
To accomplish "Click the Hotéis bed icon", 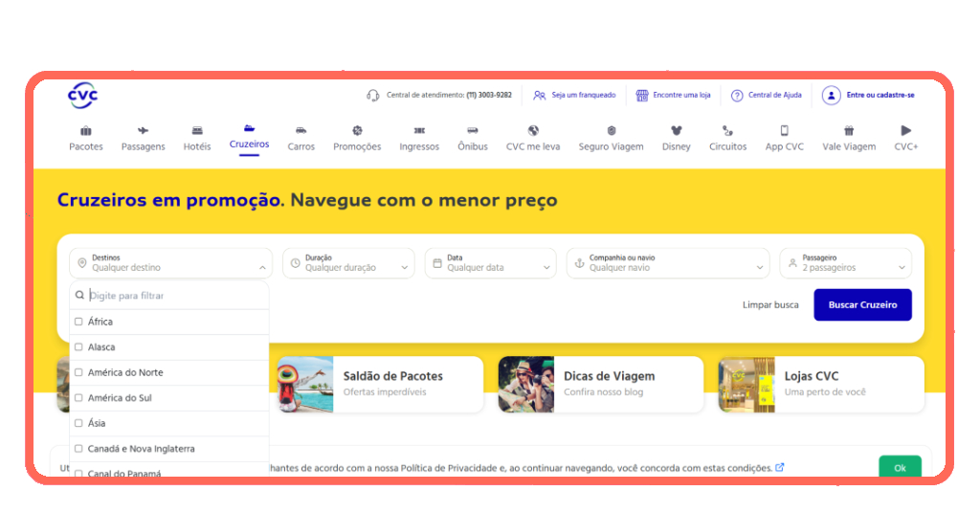I will 197,130.
